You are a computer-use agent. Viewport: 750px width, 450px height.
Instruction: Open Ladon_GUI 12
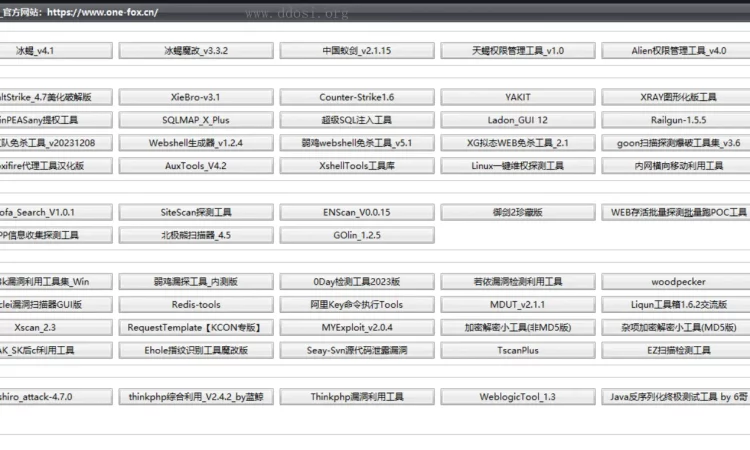pyautogui.click(x=518, y=120)
